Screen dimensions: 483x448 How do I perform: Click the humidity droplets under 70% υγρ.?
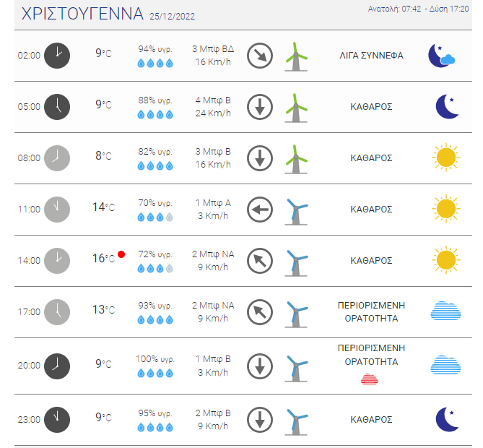155,217
